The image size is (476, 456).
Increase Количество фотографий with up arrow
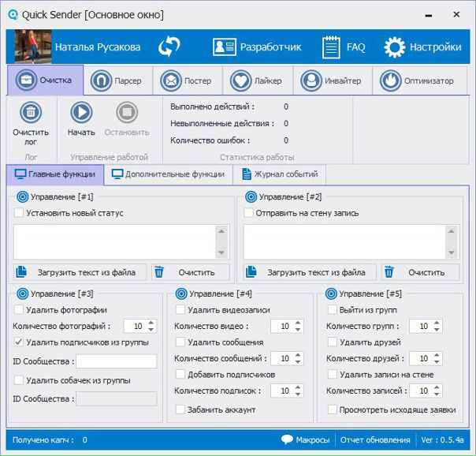click(x=151, y=323)
